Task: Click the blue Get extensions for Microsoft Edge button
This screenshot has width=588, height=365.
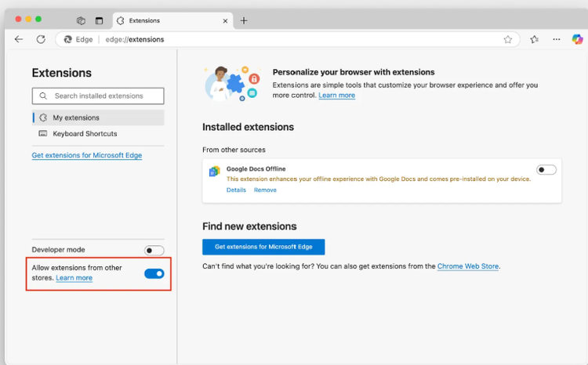Action: (263, 247)
